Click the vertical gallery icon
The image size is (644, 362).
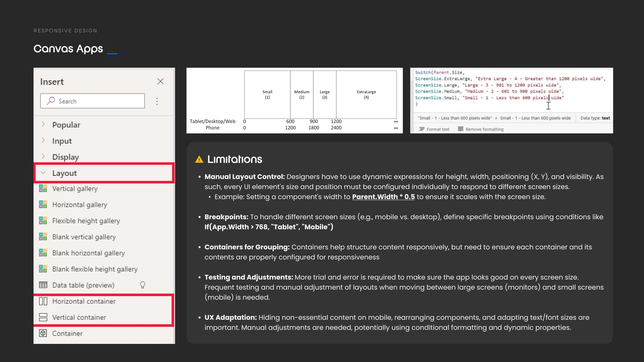pyautogui.click(x=43, y=189)
